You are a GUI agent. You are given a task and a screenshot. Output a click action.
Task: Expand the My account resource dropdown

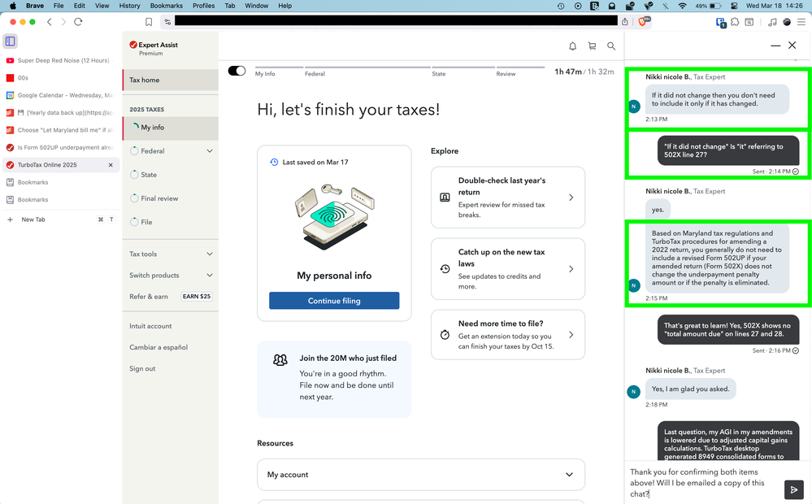[x=421, y=475]
